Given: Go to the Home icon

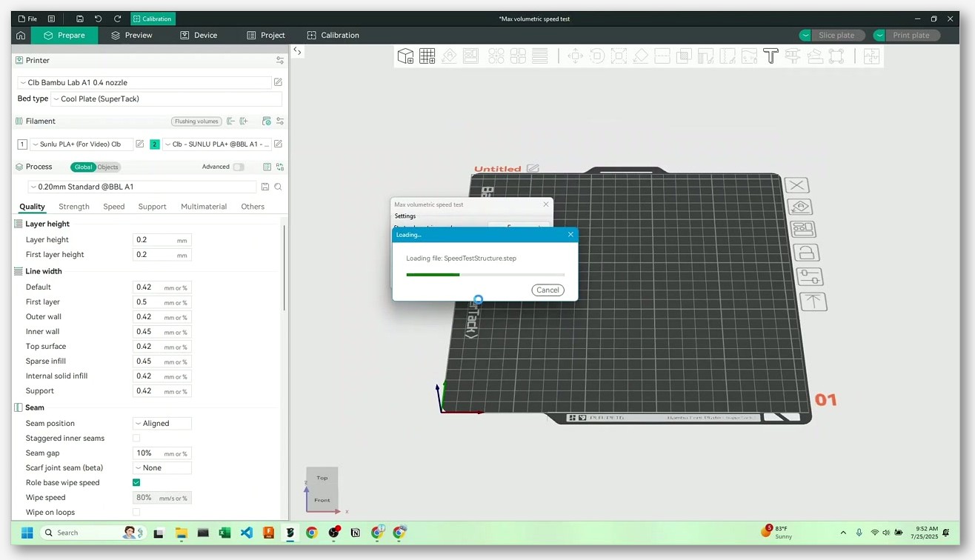Looking at the screenshot, I should click(x=21, y=35).
